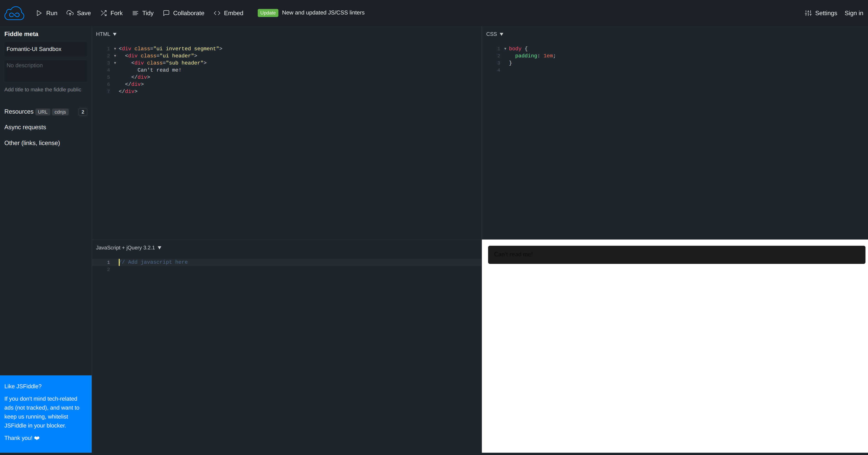Click dark segment in result preview

pos(676,255)
